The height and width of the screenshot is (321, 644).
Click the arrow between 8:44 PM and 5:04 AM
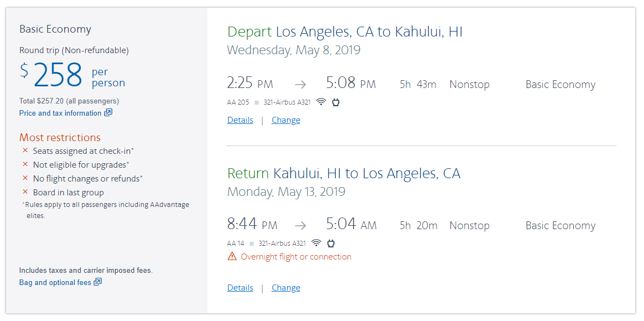pyautogui.click(x=300, y=226)
